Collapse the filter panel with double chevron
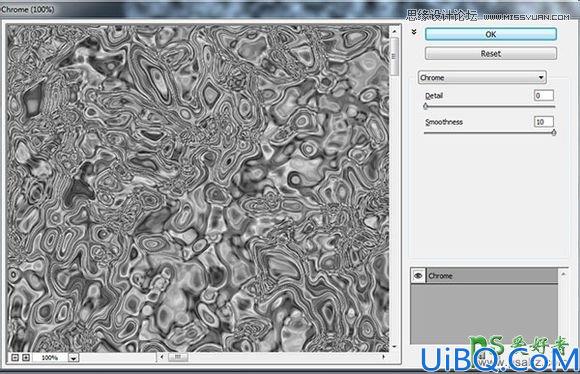This screenshot has height=374, width=580. pos(414,32)
